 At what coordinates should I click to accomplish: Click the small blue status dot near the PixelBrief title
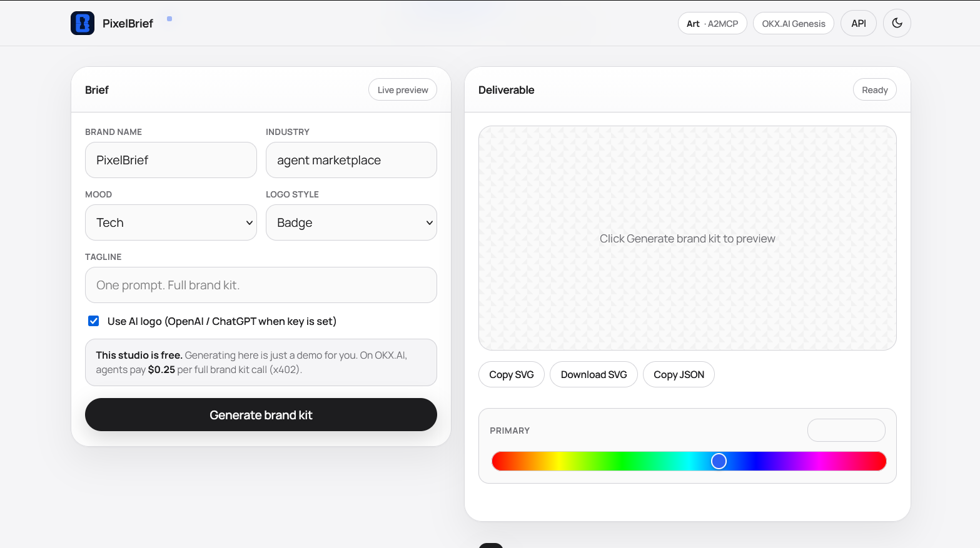169,19
